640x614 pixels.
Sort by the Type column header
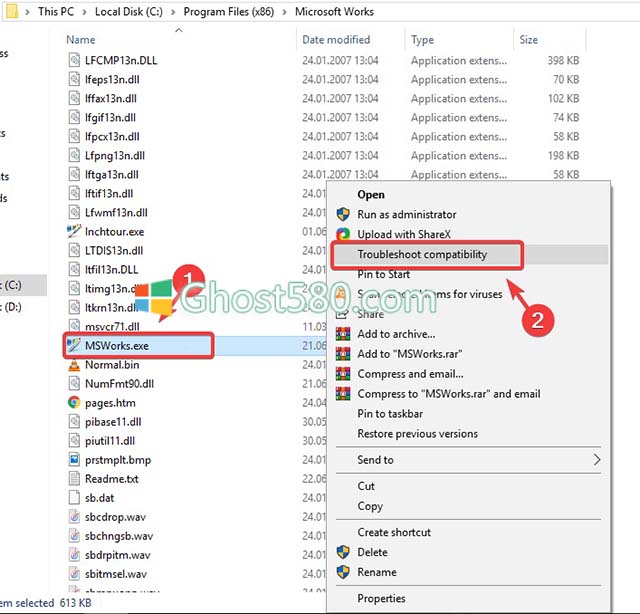pos(422,40)
